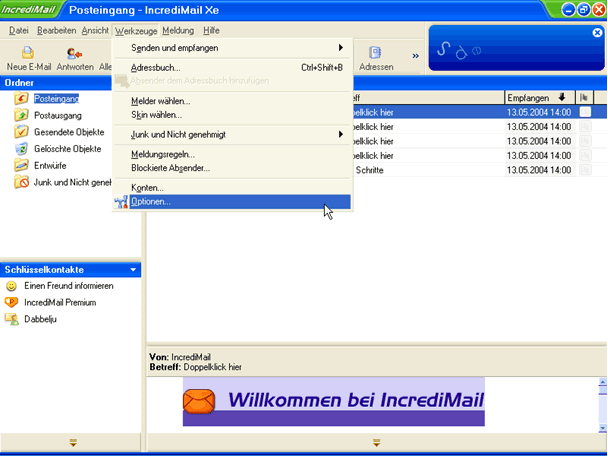Screen dimensions: 608x457
Task: Choose Blockierte Absender... menu entry
Action: pyautogui.click(x=232, y=168)
